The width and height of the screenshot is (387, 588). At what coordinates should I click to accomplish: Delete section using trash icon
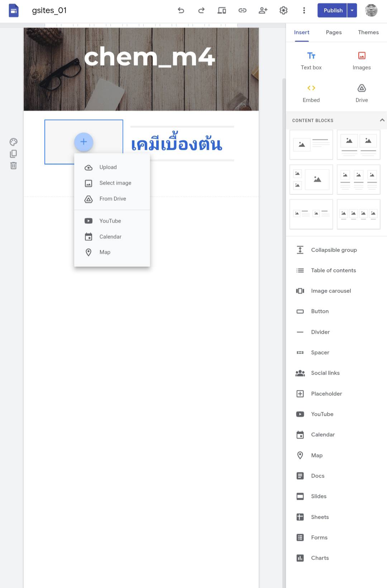coord(14,166)
